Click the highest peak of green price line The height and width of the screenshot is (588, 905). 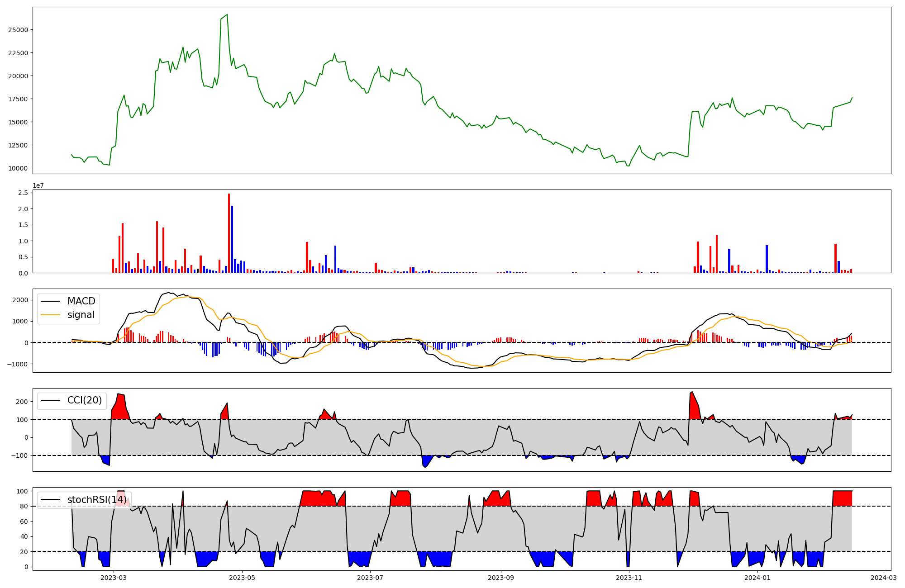coord(227,15)
